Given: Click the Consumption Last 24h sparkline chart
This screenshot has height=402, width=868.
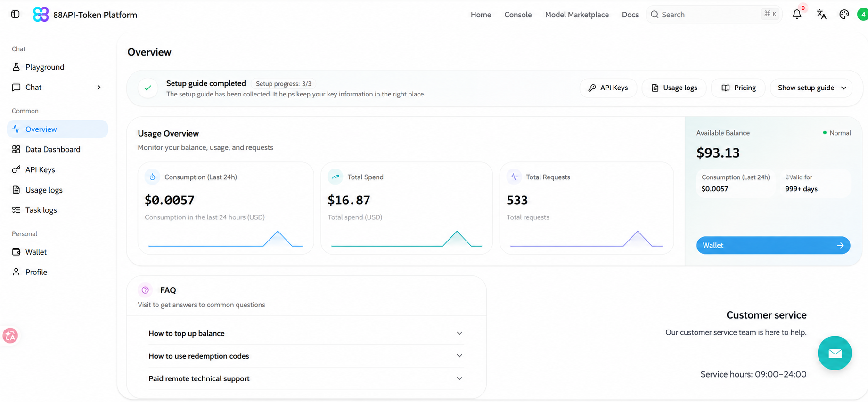Looking at the screenshot, I should pyautogui.click(x=225, y=239).
